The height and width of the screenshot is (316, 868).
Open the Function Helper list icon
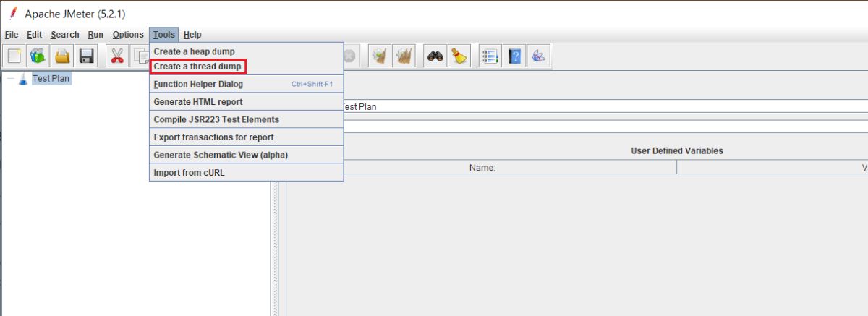[490, 56]
